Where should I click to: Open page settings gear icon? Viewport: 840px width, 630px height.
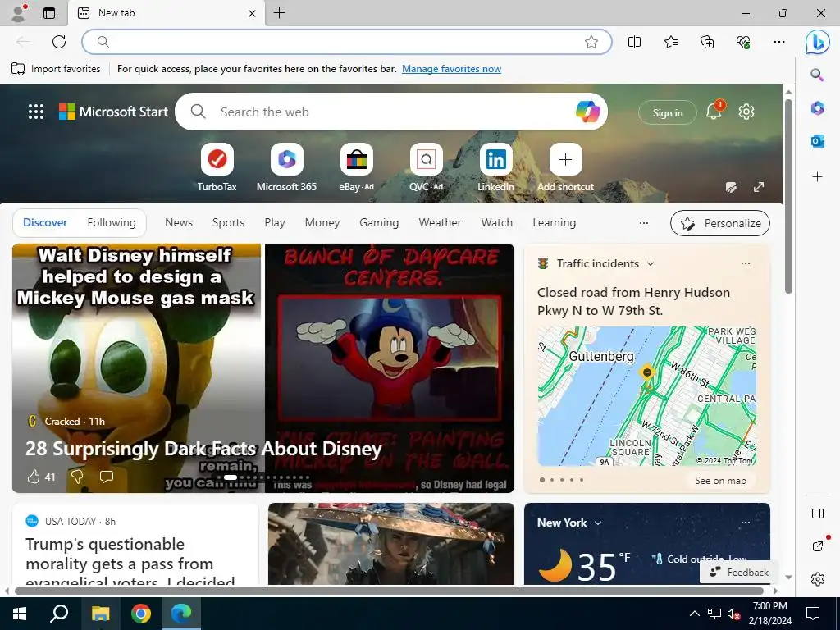[746, 112]
